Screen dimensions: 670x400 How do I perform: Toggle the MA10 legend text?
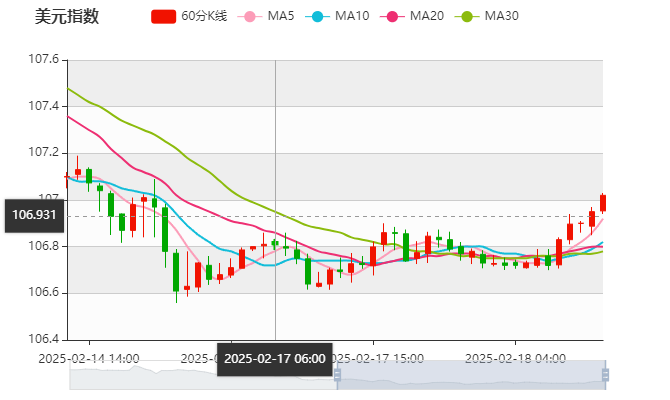[x=352, y=16]
